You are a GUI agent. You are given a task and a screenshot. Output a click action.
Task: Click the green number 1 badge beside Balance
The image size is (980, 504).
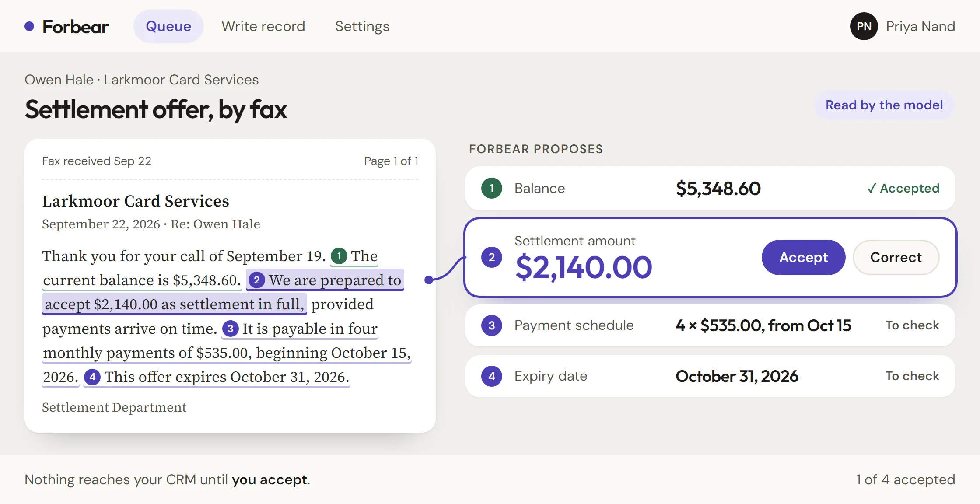click(x=492, y=188)
